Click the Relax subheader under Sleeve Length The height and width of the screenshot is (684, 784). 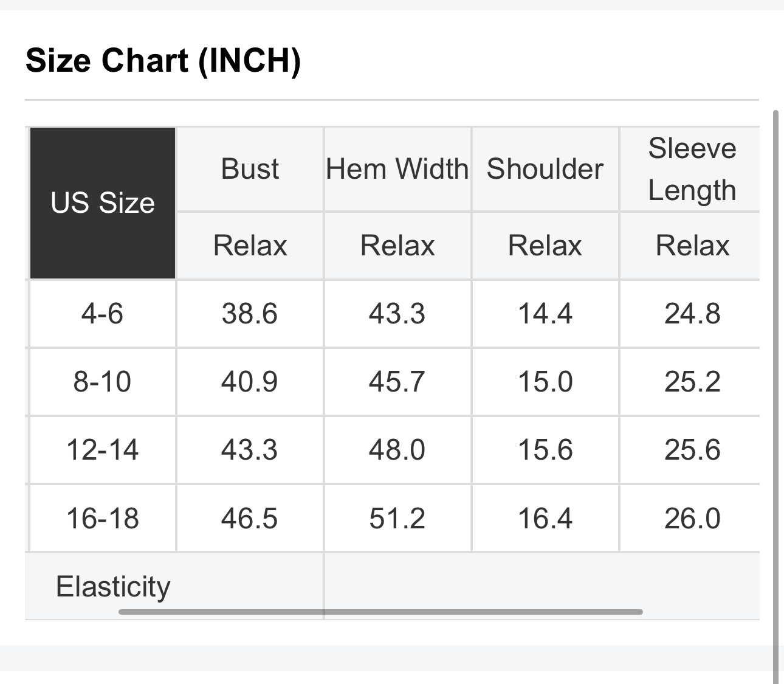pos(692,246)
